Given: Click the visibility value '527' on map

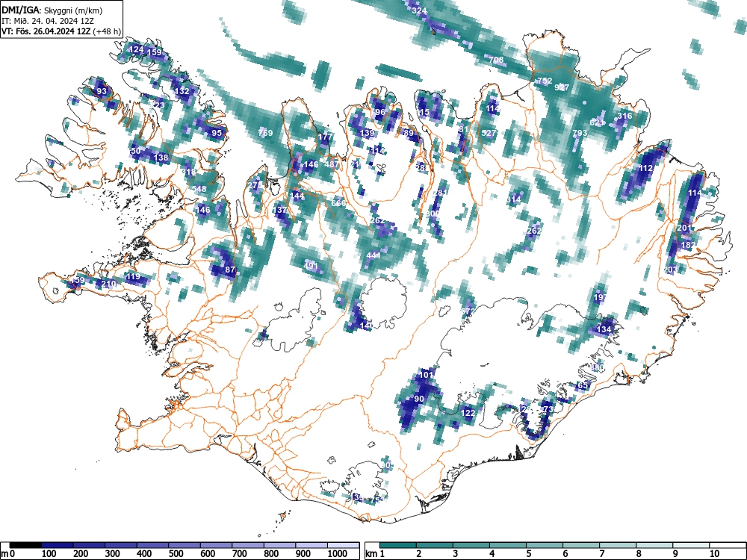Looking at the screenshot, I should (489, 133).
